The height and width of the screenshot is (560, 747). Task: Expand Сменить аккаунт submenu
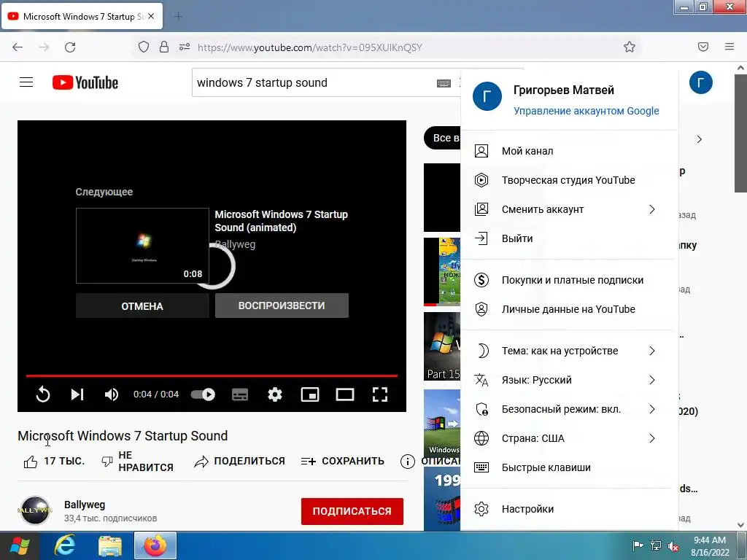pos(569,209)
